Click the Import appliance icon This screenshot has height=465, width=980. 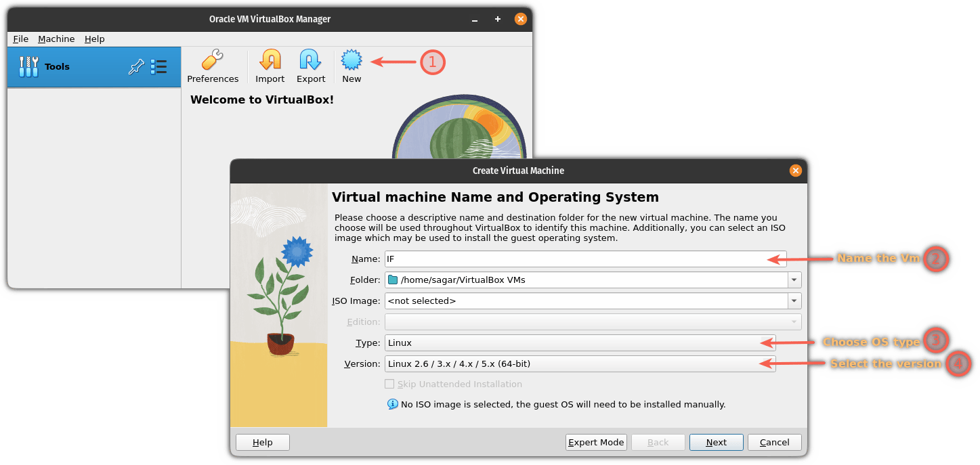270,61
